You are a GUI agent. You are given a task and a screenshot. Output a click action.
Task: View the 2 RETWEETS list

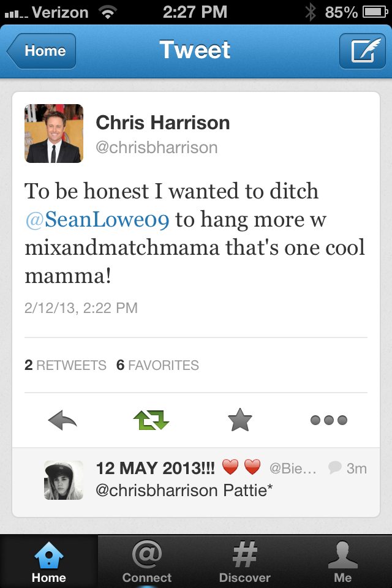pos(66,365)
